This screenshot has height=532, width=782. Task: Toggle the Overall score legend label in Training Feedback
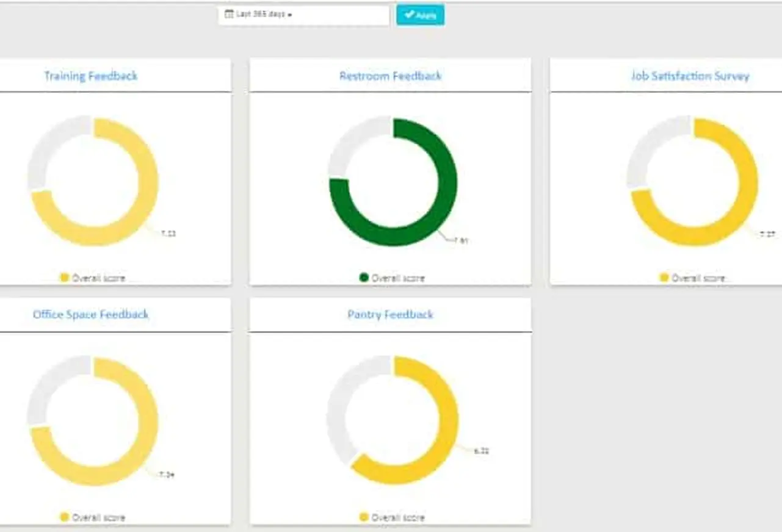tap(98, 278)
